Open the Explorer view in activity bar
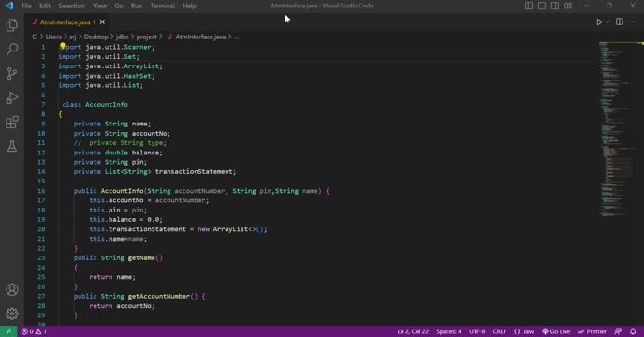Screen dimensions: 644x337 click(12, 25)
